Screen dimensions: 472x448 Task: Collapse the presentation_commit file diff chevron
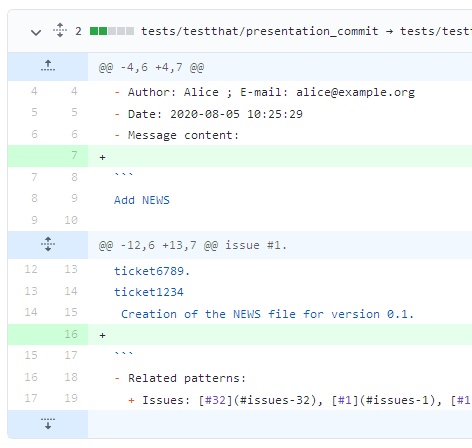pos(36,32)
